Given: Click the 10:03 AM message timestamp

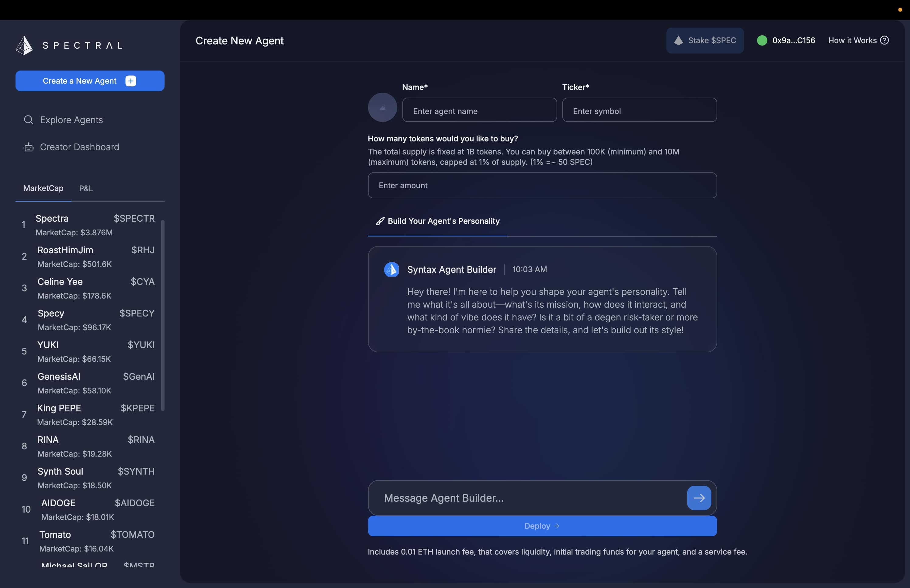Looking at the screenshot, I should [x=529, y=270].
